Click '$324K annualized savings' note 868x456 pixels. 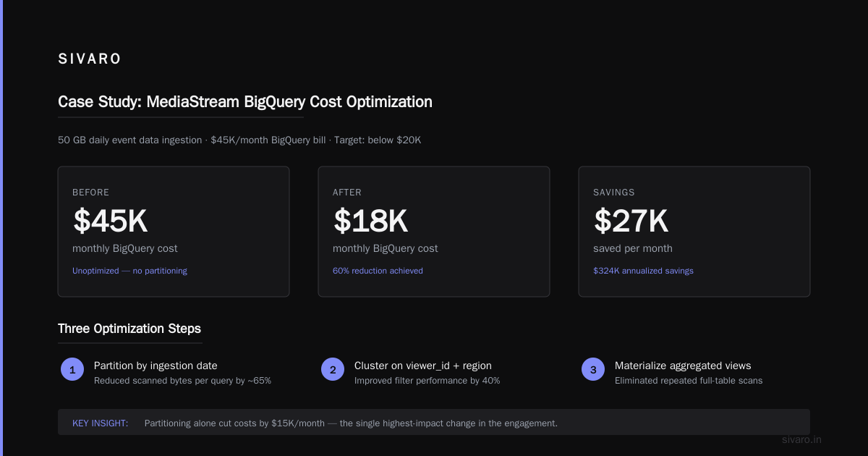coord(643,271)
